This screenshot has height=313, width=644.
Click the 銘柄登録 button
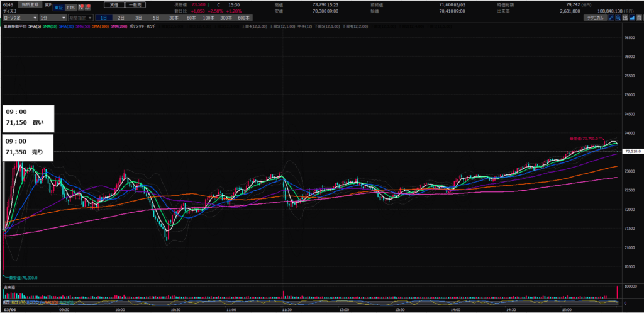pos(30,3)
